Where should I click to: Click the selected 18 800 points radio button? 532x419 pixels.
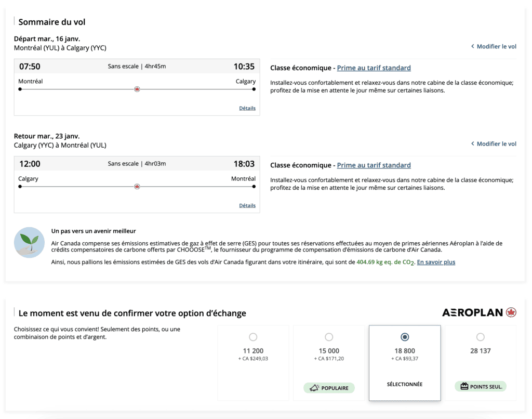pyautogui.click(x=405, y=337)
